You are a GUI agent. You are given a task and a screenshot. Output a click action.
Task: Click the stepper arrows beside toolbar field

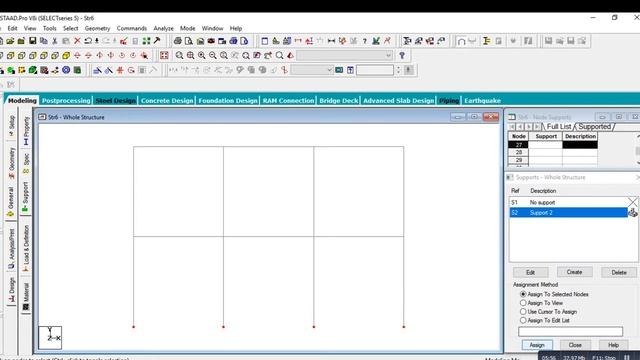(x=398, y=70)
